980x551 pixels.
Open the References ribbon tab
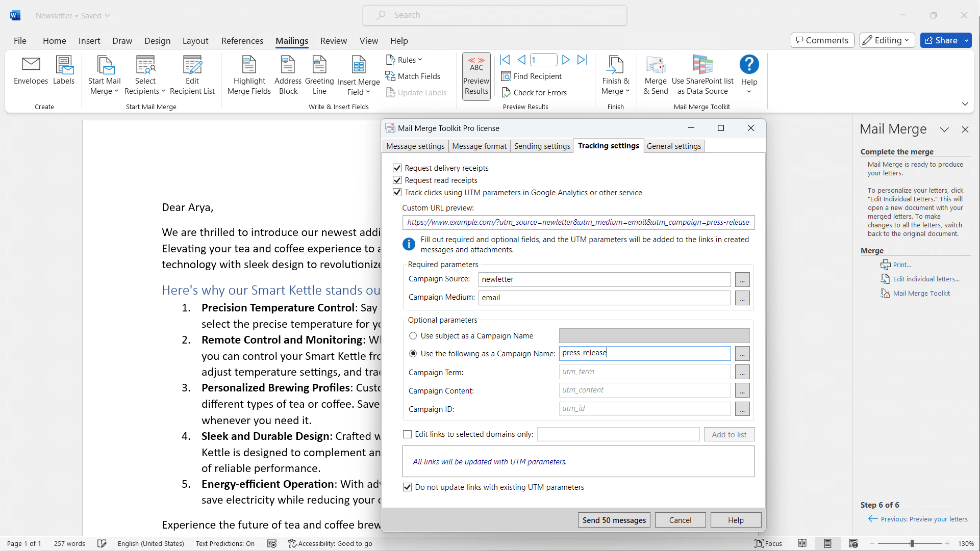pos(242,41)
